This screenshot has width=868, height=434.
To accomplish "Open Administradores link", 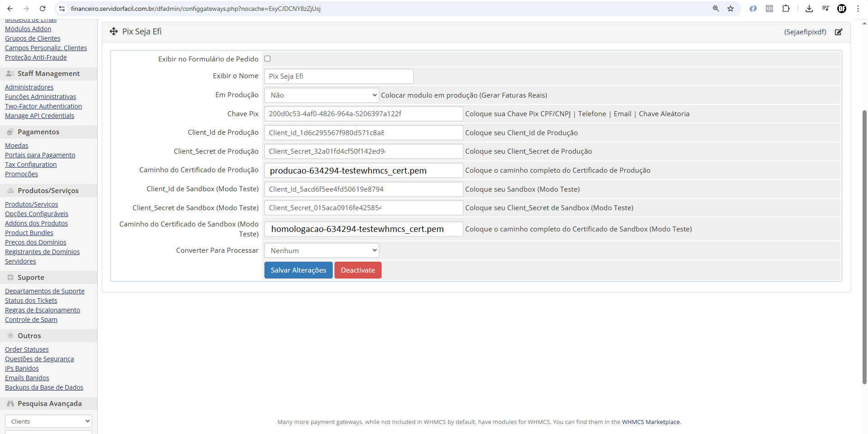I will click(29, 87).
